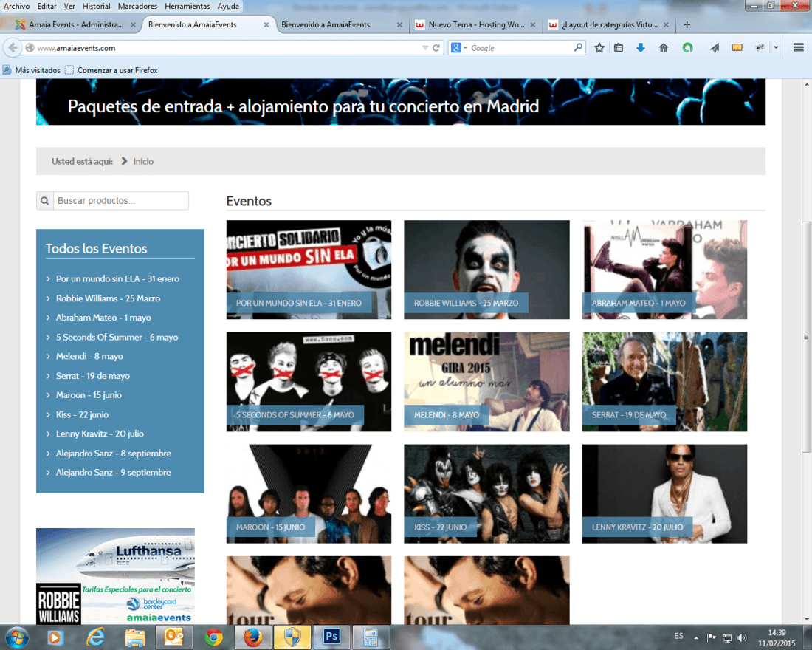Open Alejandro Sanz - 9 septiembre link
The height and width of the screenshot is (650, 812).
114,473
